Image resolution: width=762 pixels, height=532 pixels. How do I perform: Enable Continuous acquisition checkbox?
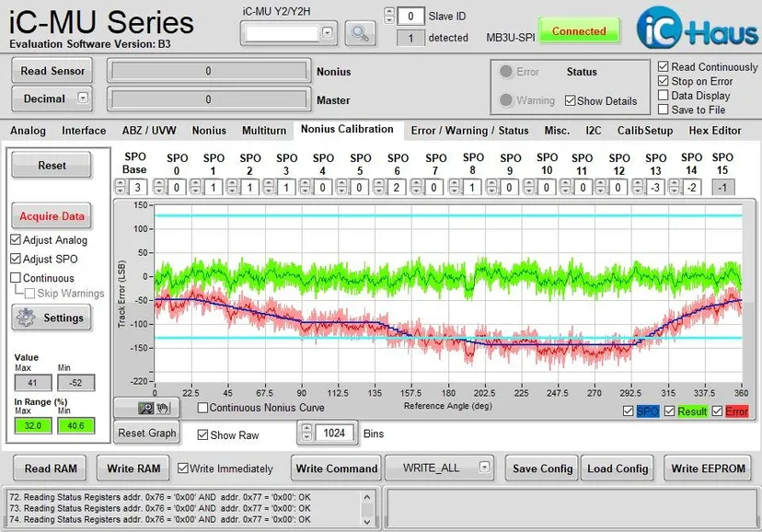pos(16,277)
